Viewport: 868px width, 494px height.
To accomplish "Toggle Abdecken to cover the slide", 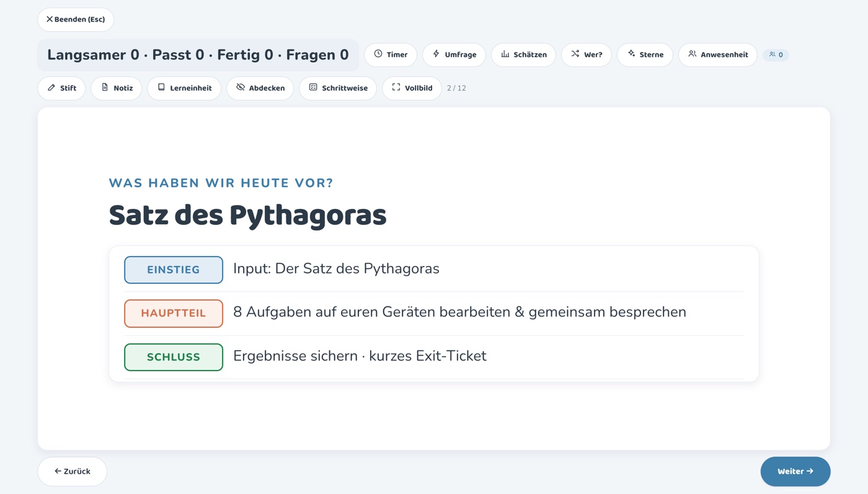I will coord(260,88).
